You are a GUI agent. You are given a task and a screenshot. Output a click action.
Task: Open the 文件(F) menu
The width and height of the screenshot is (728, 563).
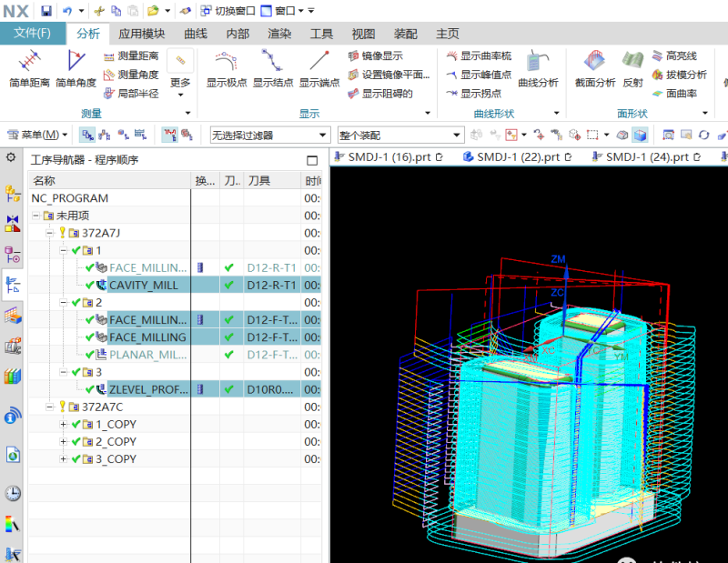(x=33, y=33)
